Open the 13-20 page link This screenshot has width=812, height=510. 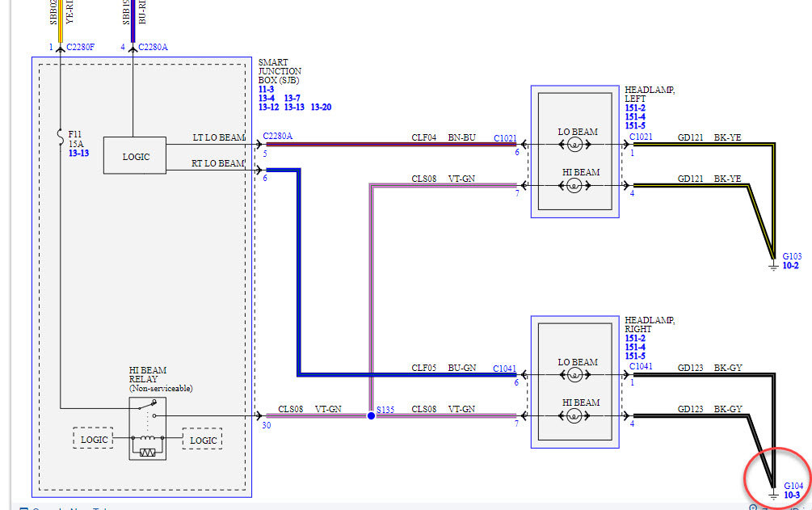321,107
